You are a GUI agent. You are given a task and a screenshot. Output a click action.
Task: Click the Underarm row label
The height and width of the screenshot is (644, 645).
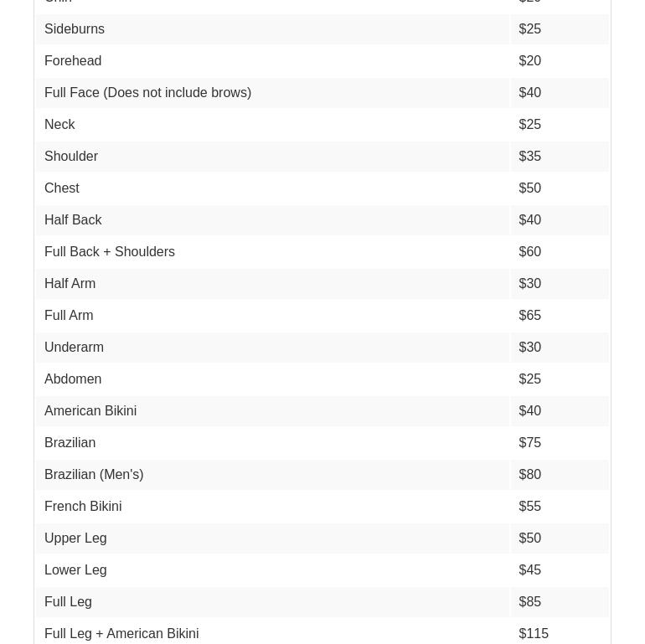(74, 348)
